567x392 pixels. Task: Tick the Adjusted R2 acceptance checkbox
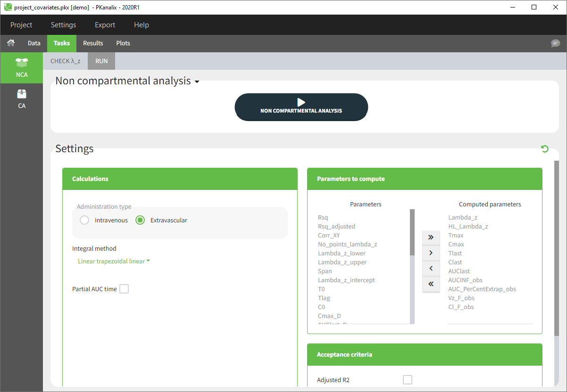coord(408,380)
